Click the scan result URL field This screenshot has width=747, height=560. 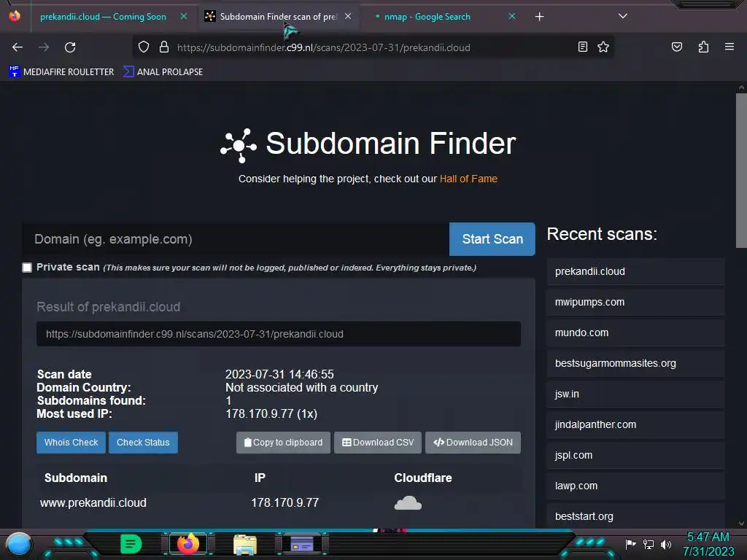[x=278, y=334]
